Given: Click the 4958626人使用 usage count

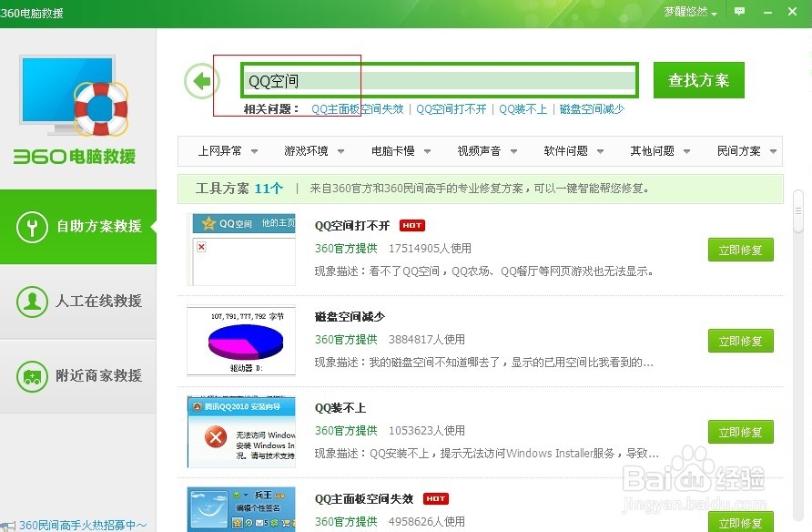Looking at the screenshot, I should [427, 522].
